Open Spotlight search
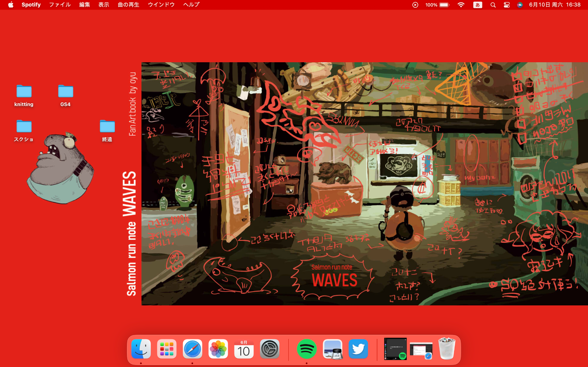 tap(493, 5)
